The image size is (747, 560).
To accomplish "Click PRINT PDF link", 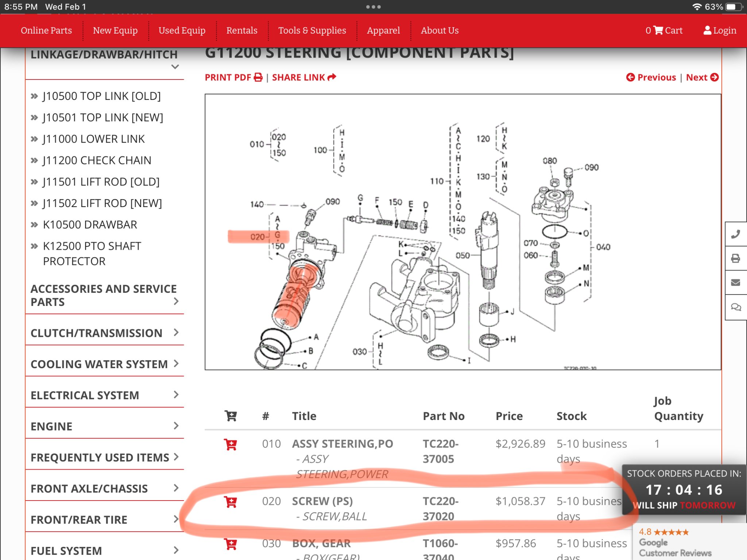I will pos(233,77).
